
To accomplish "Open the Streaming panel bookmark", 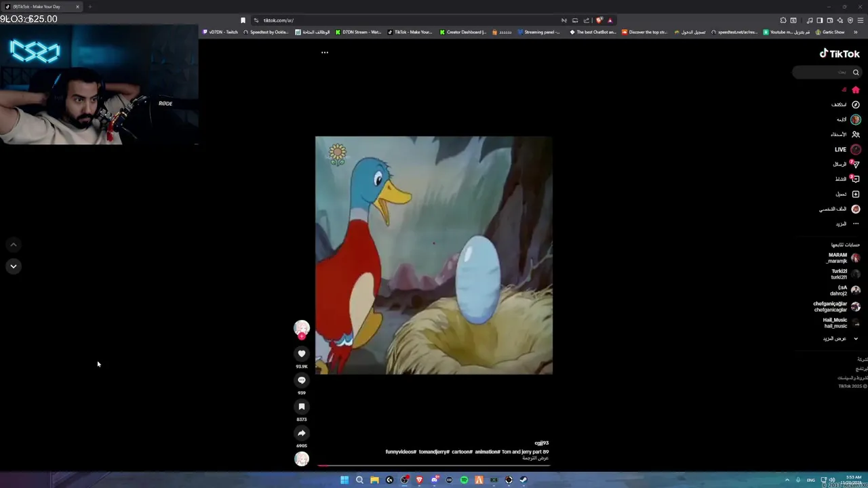I will pyautogui.click(x=538, y=32).
